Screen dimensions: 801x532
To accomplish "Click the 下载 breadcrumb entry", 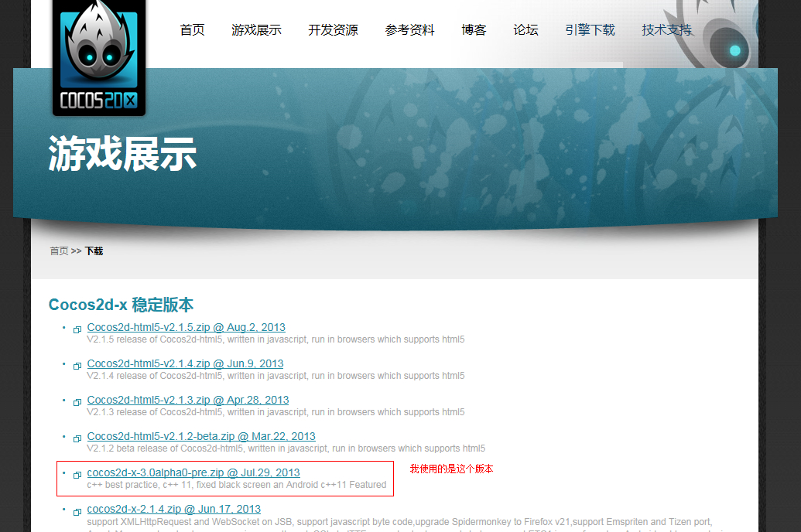I will (94, 251).
